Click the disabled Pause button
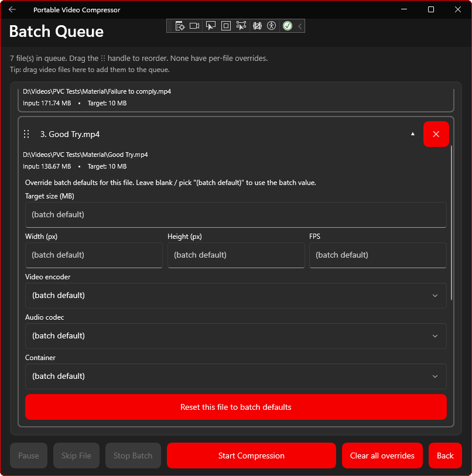 29,456
